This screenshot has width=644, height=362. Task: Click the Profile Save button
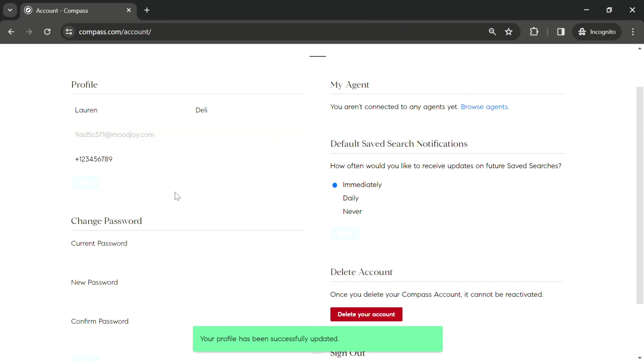click(85, 183)
